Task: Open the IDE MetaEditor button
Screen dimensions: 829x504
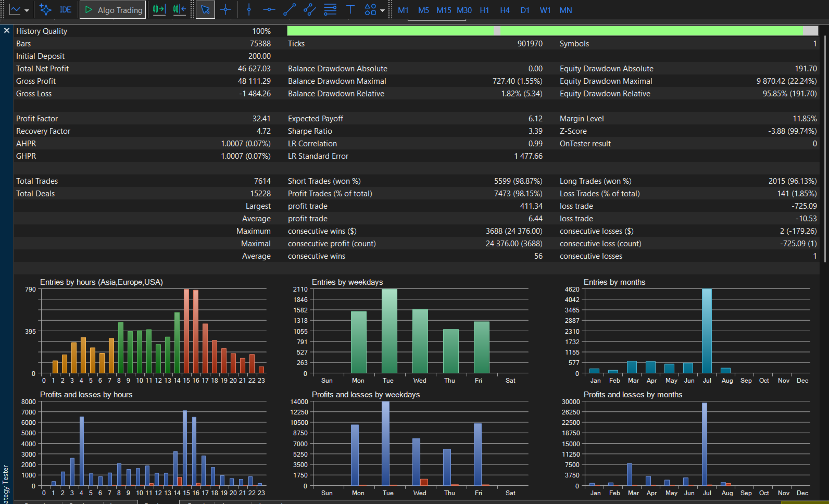Action: tap(66, 10)
